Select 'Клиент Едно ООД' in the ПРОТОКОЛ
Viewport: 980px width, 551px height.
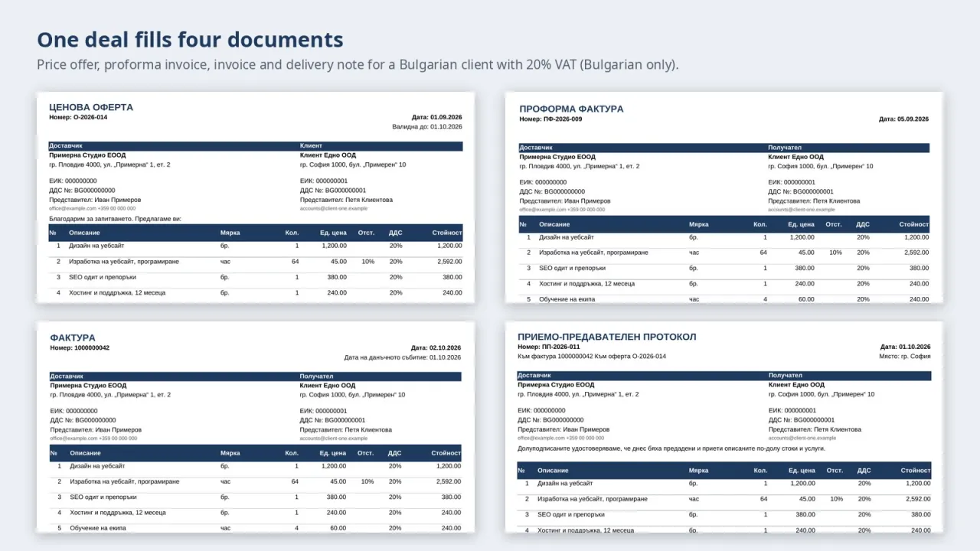[796, 385]
